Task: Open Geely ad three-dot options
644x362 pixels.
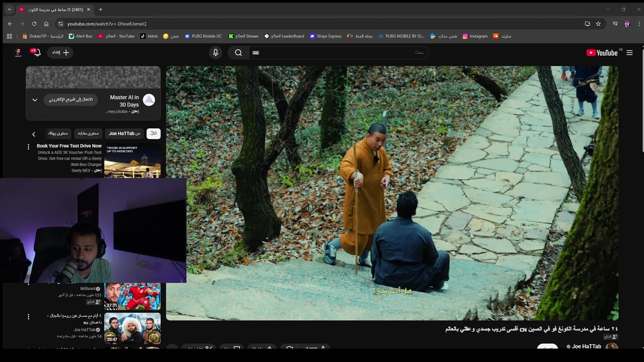Action: coord(29,147)
